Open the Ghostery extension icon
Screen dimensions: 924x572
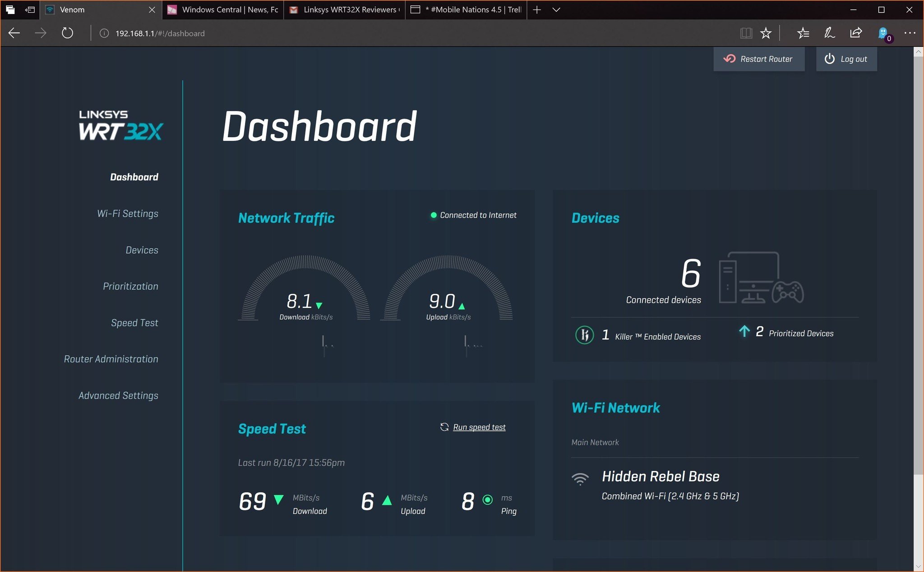pyautogui.click(x=883, y=33)
